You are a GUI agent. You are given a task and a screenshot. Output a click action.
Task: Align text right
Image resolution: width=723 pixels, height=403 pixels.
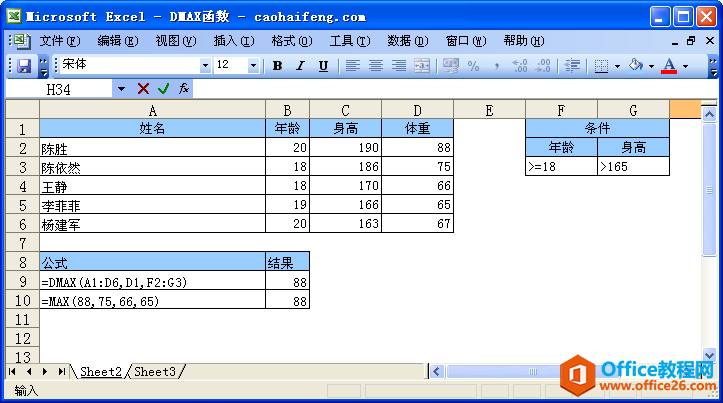point(399,66)
